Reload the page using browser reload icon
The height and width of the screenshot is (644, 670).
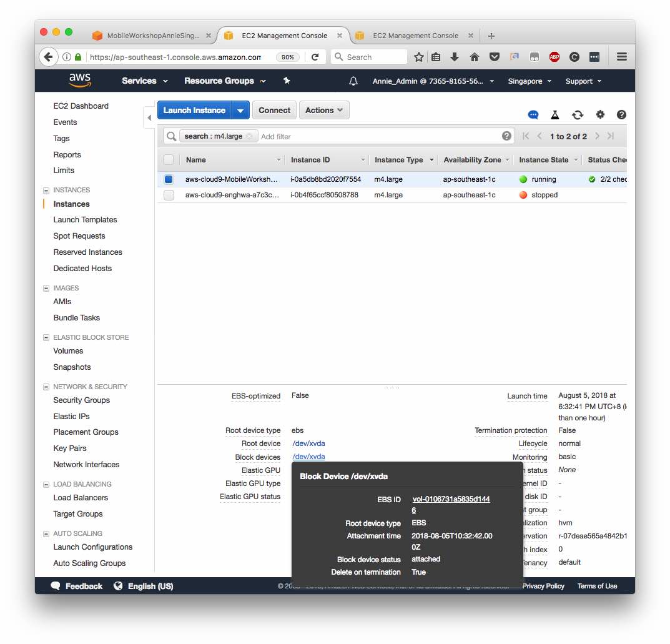(315, 57)
